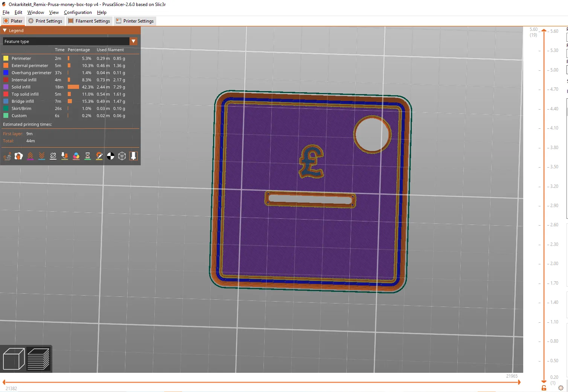Click the top thumb of layer slider
The image size is (568, 392).
click(x=544, y=31)
